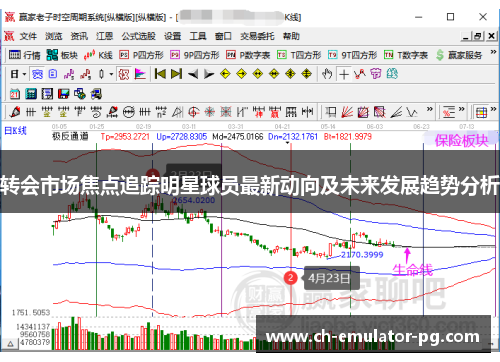Expand the dropdown arrow beside the candle-shape icon
This screenshot has height=362, width=500.
111,74
